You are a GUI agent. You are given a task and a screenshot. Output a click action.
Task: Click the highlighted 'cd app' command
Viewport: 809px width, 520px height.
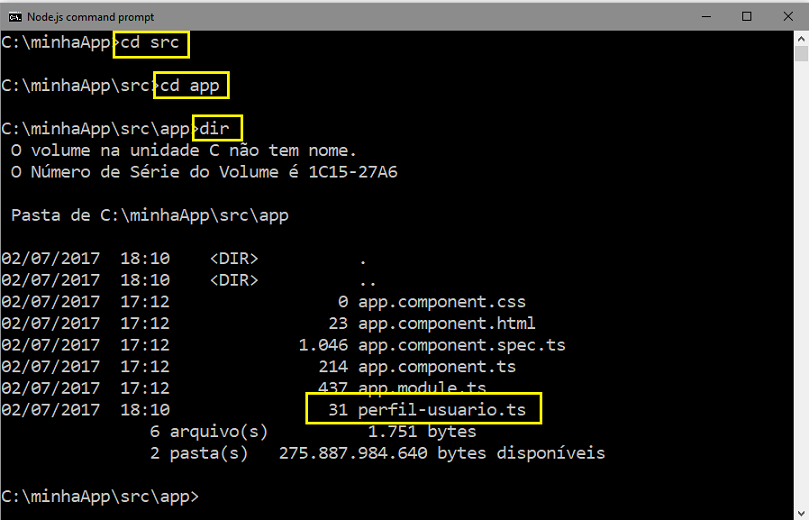pyautogui.click(x=191, y=85)
